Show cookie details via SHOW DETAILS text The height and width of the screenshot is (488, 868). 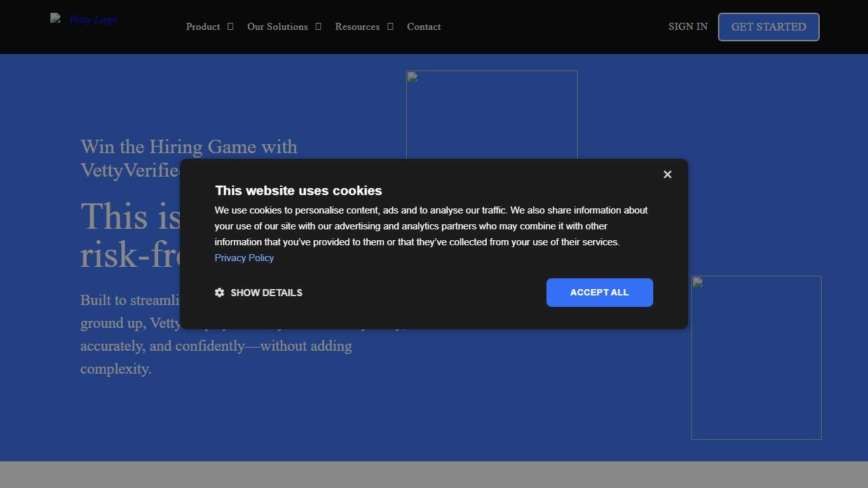coord(266,293)
